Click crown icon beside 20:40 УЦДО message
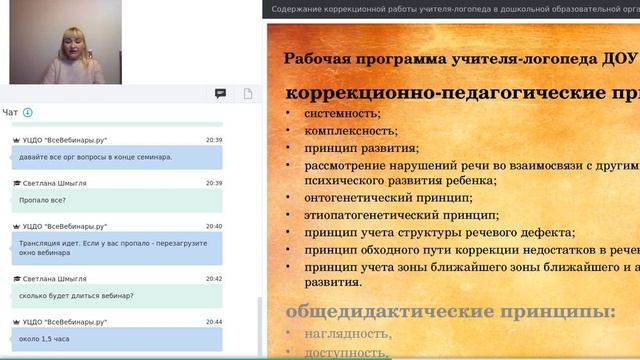The image size is (640, 360). 16,226
